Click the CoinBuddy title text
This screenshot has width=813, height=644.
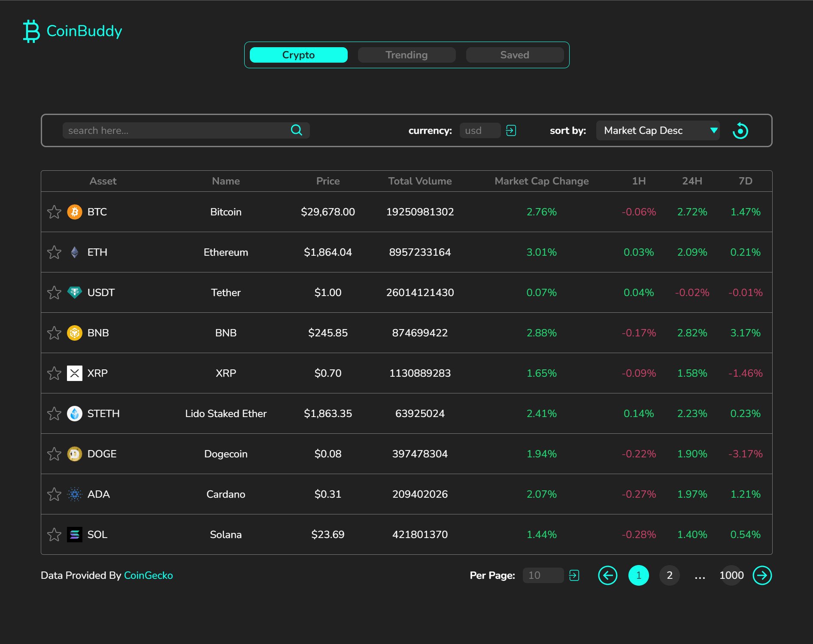(84, 31)
